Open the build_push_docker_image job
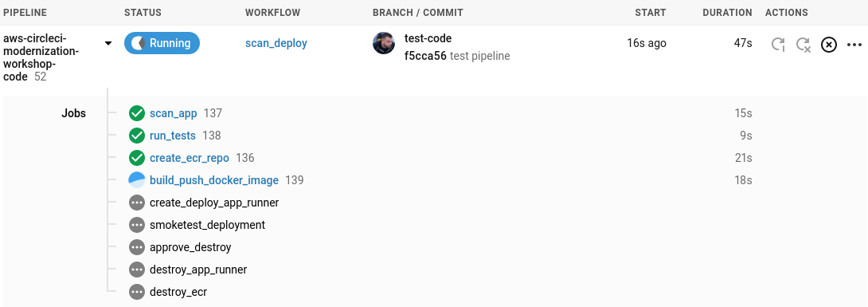The height and width of the screenshot is (307, 868). coord(214,181)
